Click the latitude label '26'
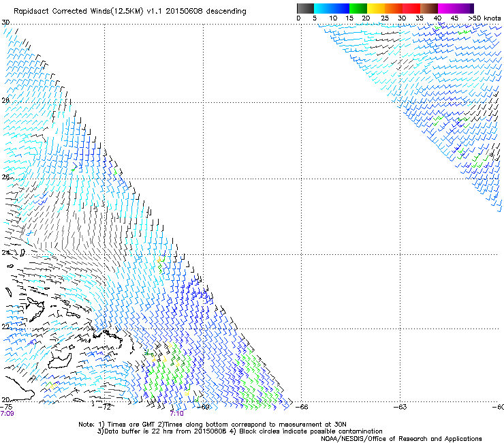Viewport: 504px width, 443px height. [5, 177]
